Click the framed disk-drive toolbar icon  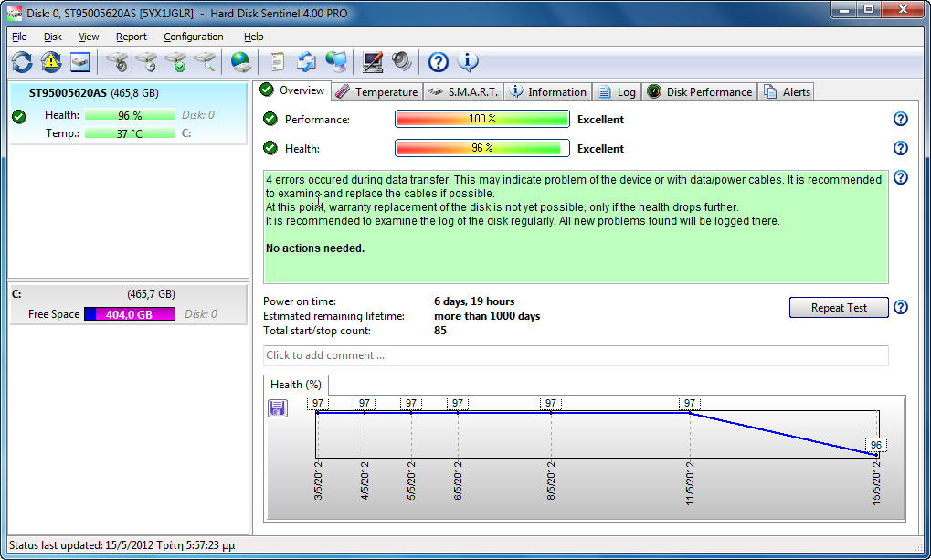[x=80, y=62]
